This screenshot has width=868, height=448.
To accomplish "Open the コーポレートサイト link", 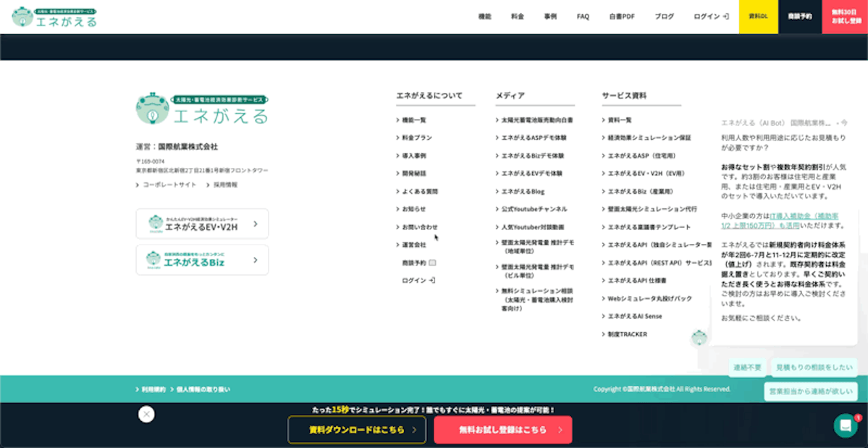I will click(x=169, y=185).
